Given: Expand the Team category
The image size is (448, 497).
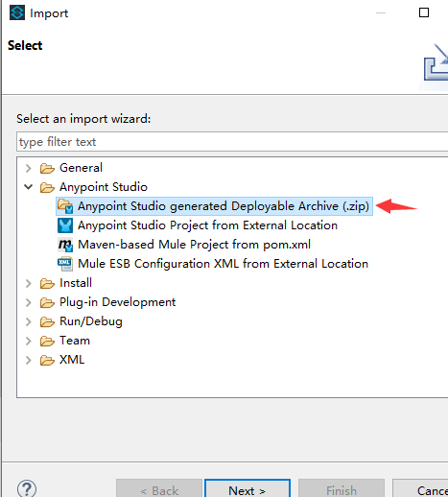Looking at the screenshot, I should point(29,341).
